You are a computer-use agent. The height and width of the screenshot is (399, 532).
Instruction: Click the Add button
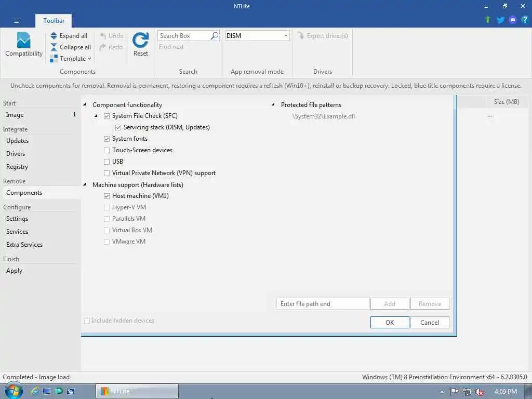point(390,303)
